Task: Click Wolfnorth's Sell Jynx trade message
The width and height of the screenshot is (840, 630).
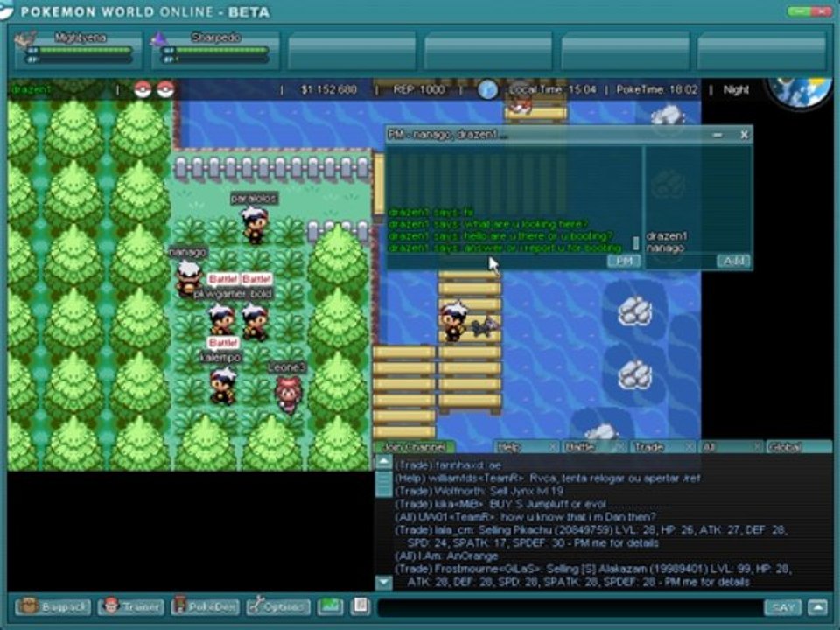Action: pos(479,491)
